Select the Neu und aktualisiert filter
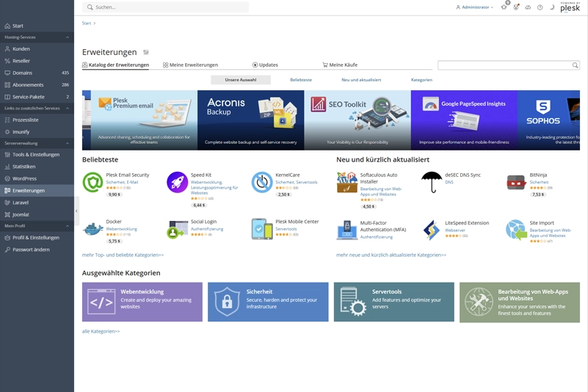Viewport: 588px width, 392px height. 361,80
